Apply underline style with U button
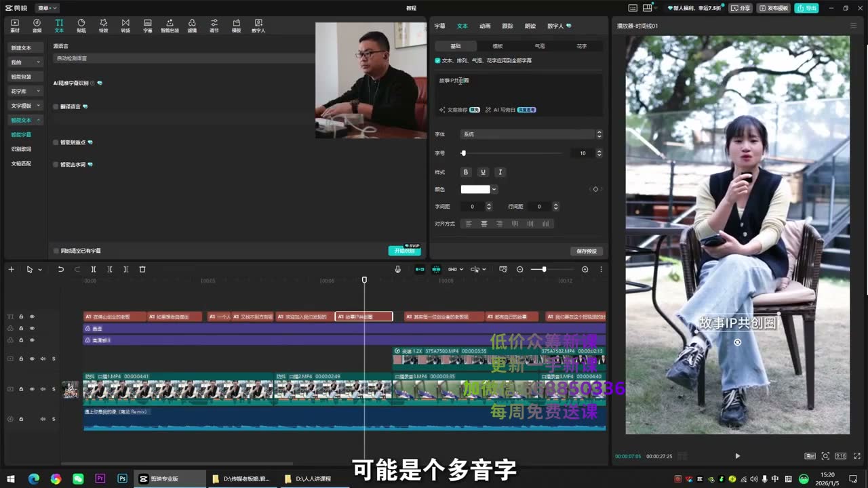The width and height of the screenshot is (868, 488). point(483,172)
